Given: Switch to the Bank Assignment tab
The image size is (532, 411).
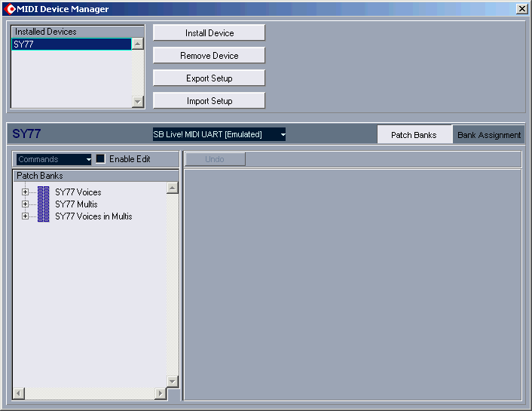Looking at the screenshot, I should pos(489,135).
